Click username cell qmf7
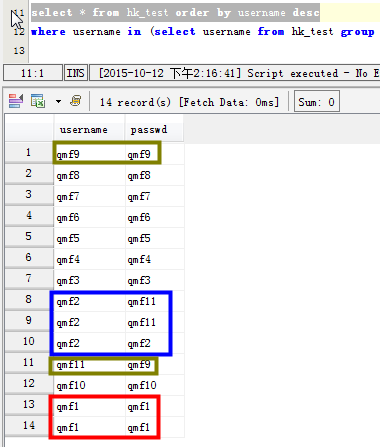 [x=89, y=196]
